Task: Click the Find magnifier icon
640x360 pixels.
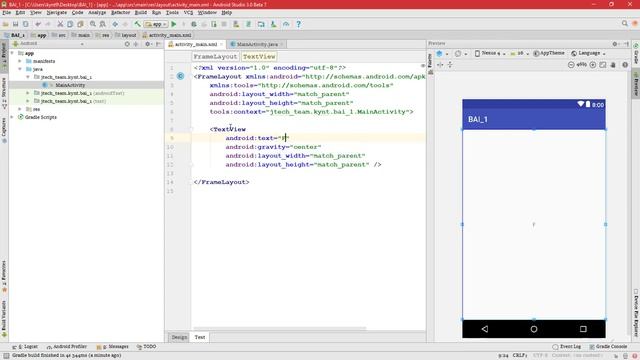Action: 93,24
